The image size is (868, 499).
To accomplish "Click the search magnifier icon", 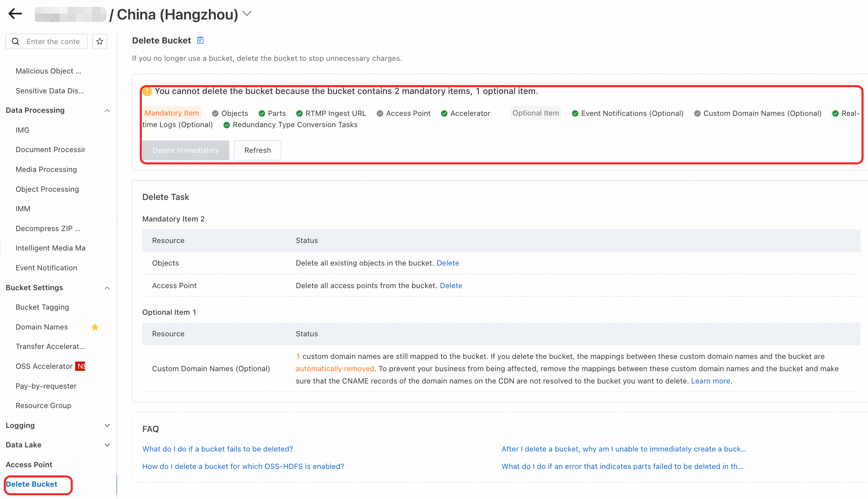I will (x=15, y=41).
